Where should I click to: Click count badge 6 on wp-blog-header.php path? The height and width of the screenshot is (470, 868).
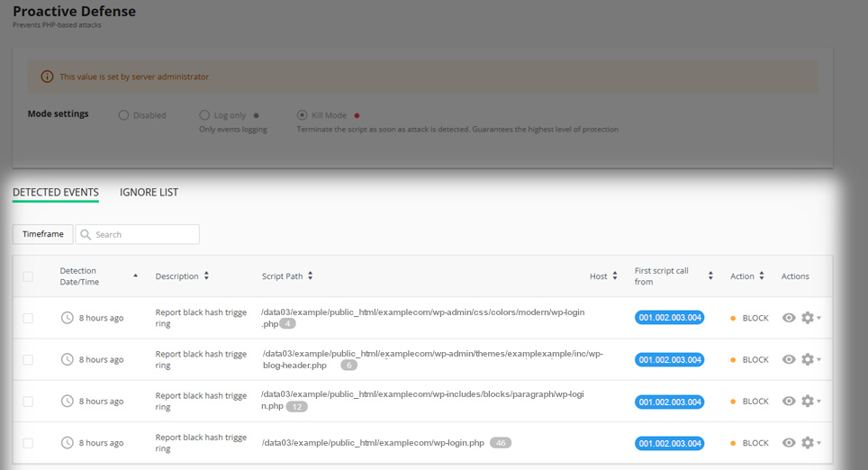(x=348, y=366)
